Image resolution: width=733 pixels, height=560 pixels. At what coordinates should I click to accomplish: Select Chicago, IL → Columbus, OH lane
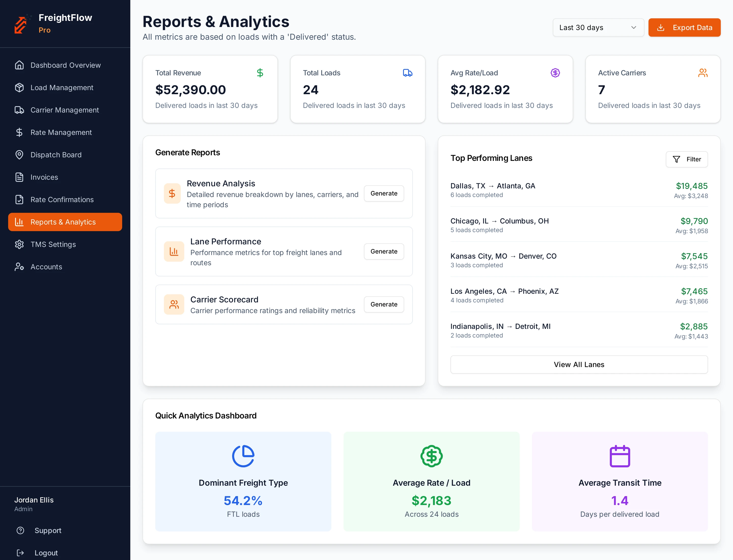click(x=579, y=225)
